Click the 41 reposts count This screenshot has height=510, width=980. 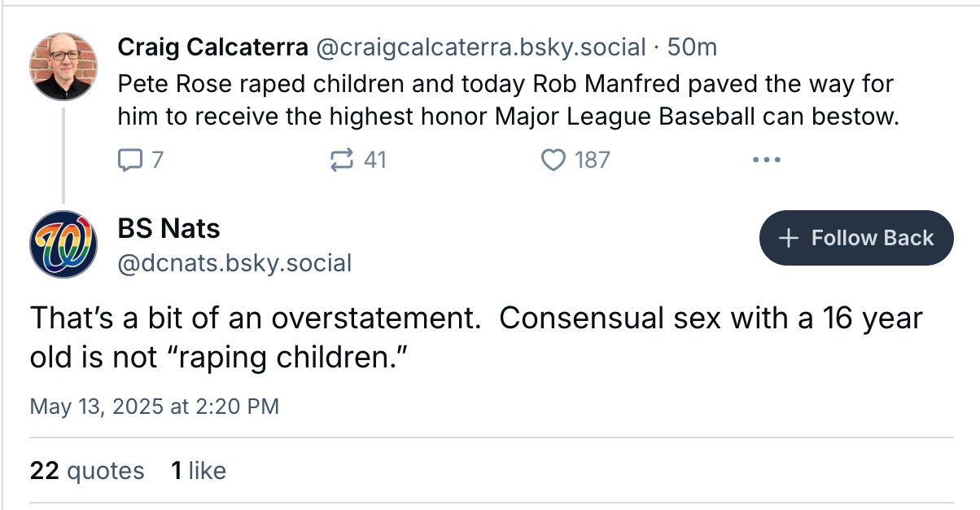coord(374,160)
